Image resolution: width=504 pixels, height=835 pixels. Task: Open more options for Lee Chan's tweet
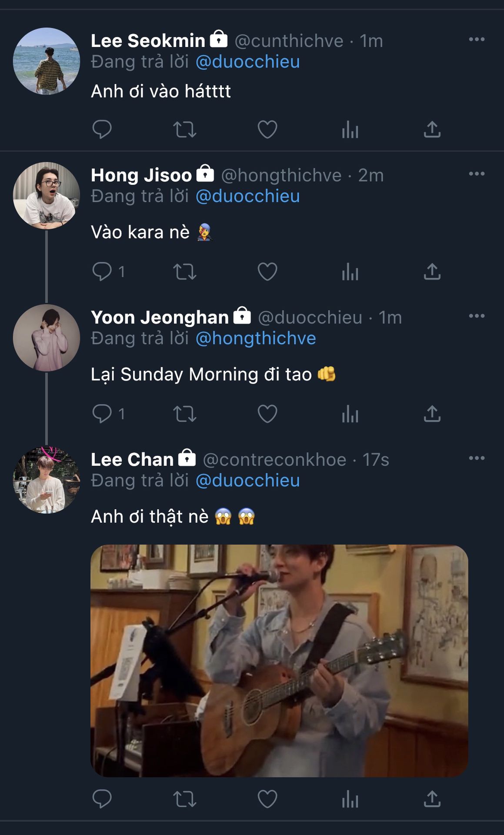(477, 458)
